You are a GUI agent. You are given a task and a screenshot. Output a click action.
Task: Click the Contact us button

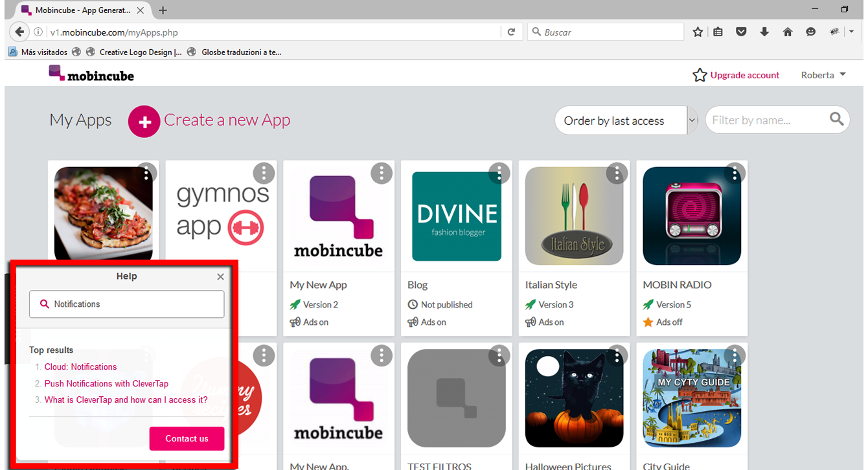point(187,438)
